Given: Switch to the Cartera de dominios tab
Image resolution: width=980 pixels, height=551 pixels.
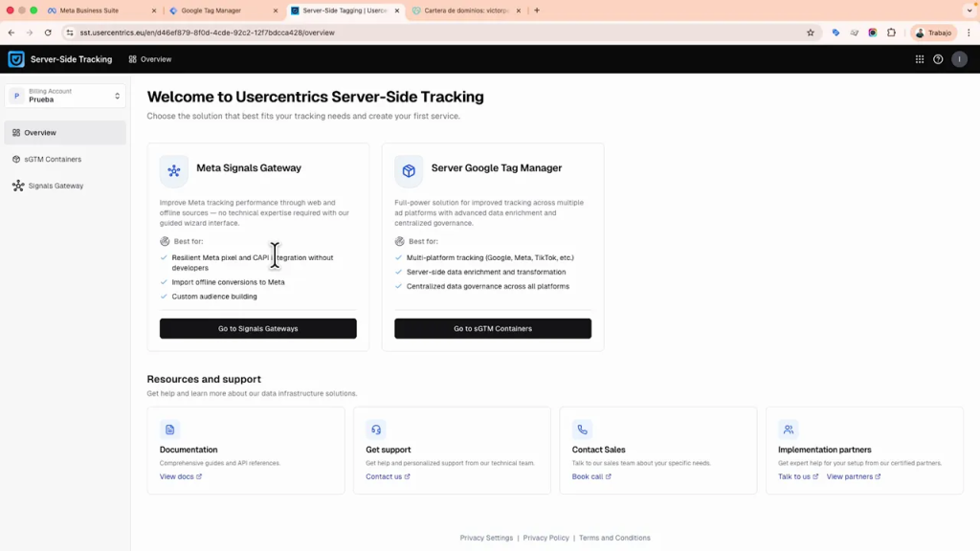Looking at the screenshot, I should point(466,11).
